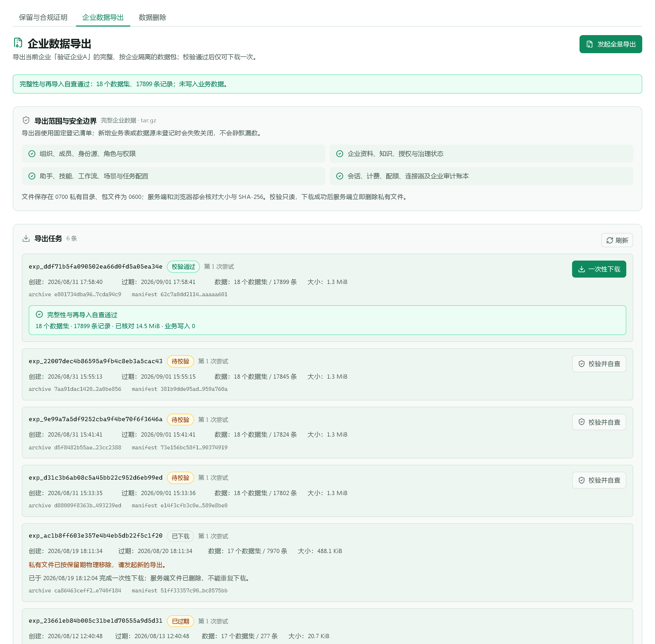The height and width of the screenshot is (644, 655).
Task: Select export ID exp_22007dec4b86595a9fb4c8eb3a5cac43
Action: coord(95,361)
